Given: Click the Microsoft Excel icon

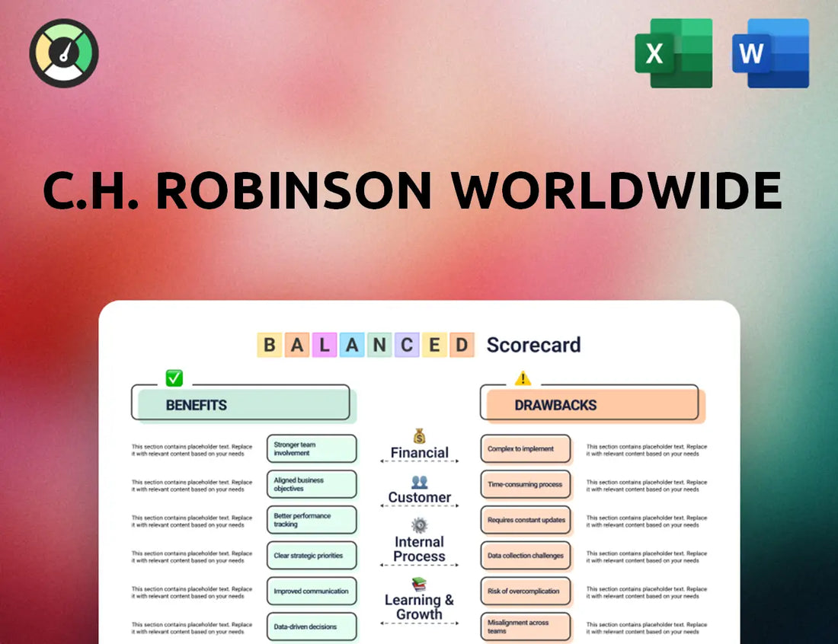Looking at the screenshot, I should point(673,53).
